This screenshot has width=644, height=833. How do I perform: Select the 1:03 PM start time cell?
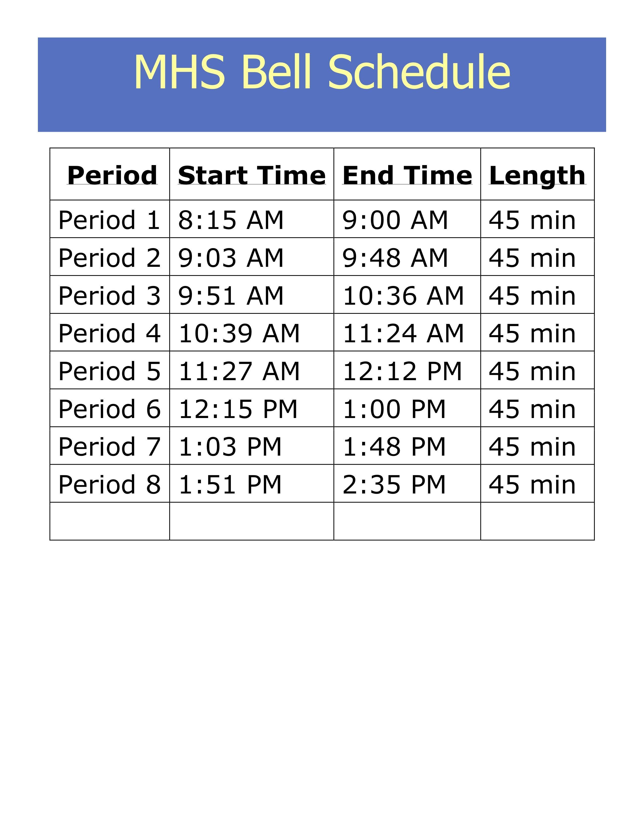pos(230,447)
